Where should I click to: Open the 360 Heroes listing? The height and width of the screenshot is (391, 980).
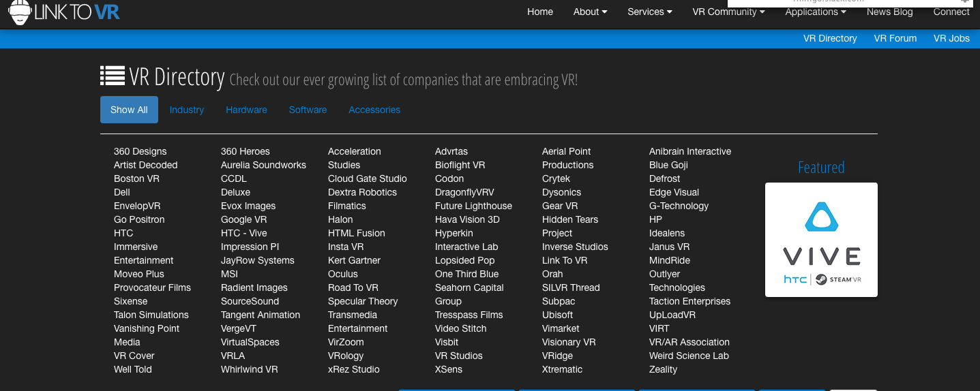[x=246, y=151]
